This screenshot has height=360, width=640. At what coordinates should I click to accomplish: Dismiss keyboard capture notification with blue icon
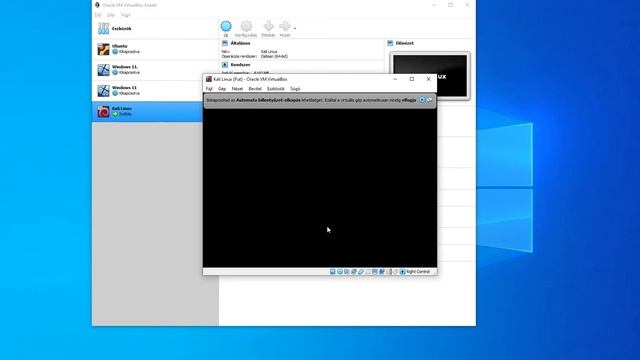pyautogui.click(x=422, y=100)
